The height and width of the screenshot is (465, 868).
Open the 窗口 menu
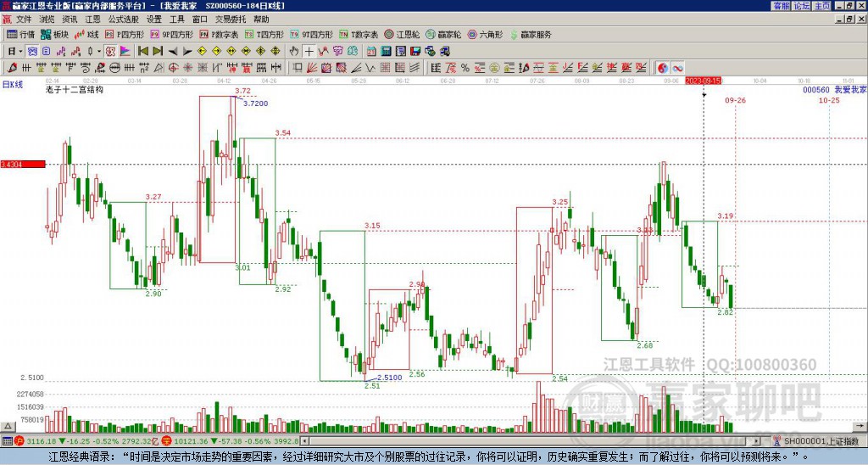point(200,20)
